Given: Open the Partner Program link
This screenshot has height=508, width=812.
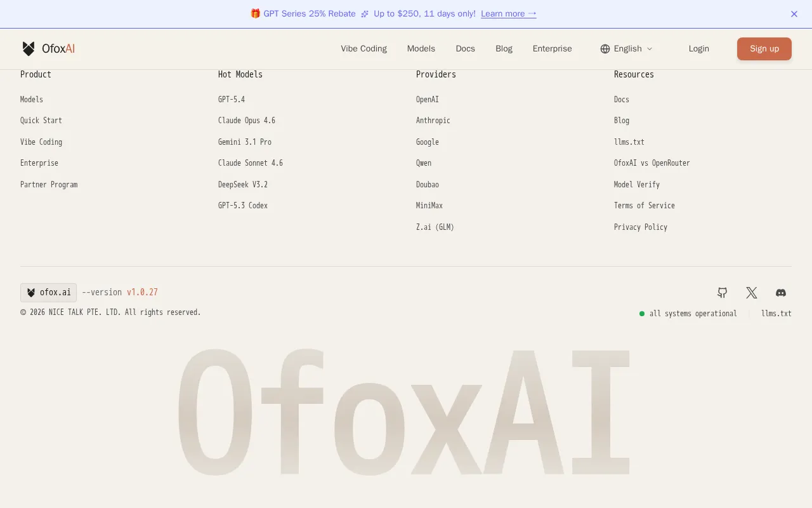Looking at the screenshot, I should [x=49, y=185].
